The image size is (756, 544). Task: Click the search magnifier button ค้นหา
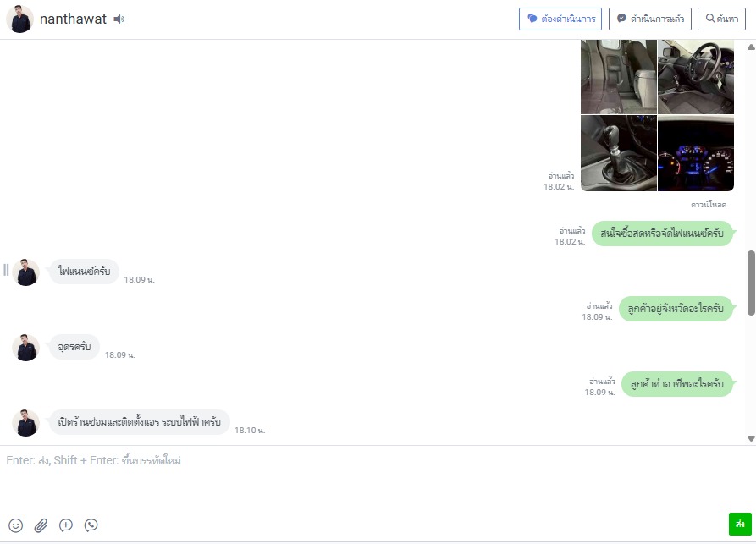[x=722, y=19]
